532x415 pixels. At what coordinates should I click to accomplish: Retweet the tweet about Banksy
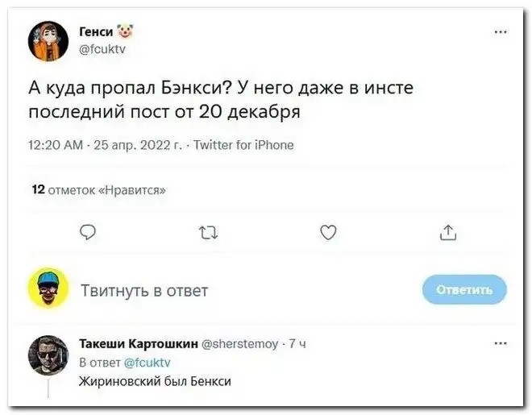tap(207, 234)
